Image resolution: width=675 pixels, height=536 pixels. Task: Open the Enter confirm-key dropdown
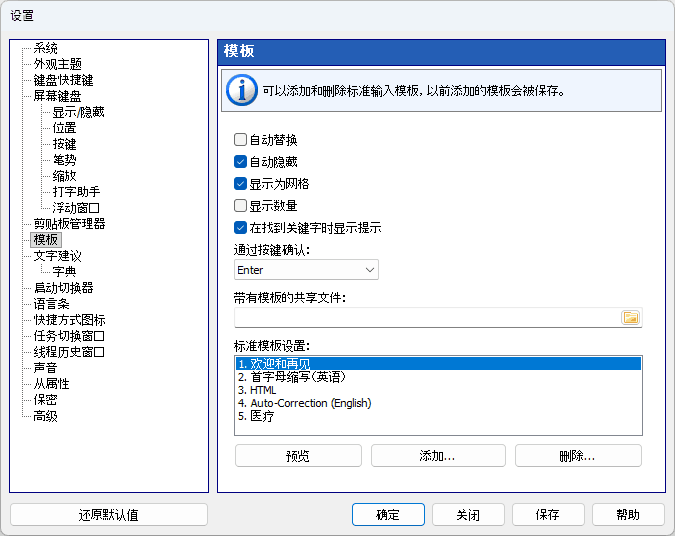(306, 270)
